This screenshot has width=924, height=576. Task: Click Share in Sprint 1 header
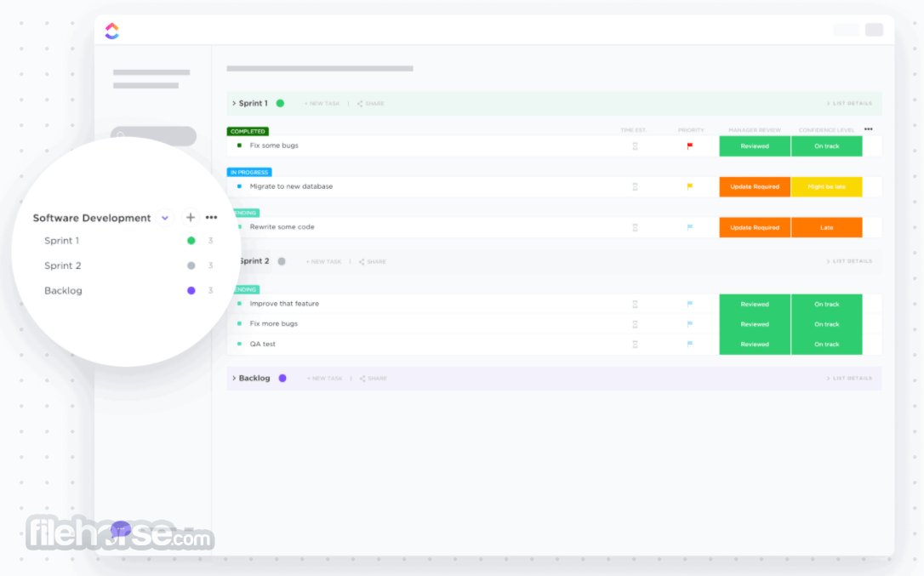pyautogui.click(x=371, y=104)
